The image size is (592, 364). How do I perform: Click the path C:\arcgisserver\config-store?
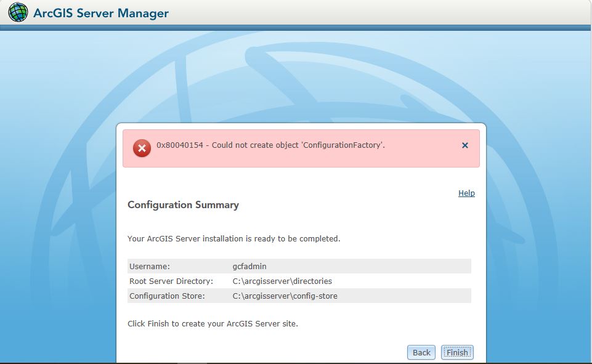[x=285, y=296]
